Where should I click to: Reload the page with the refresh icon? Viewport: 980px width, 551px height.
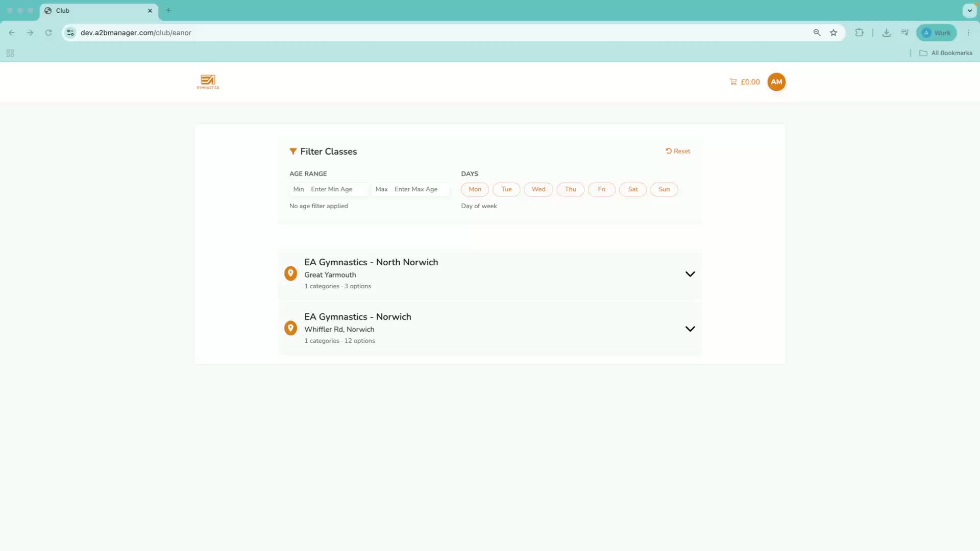48,33
